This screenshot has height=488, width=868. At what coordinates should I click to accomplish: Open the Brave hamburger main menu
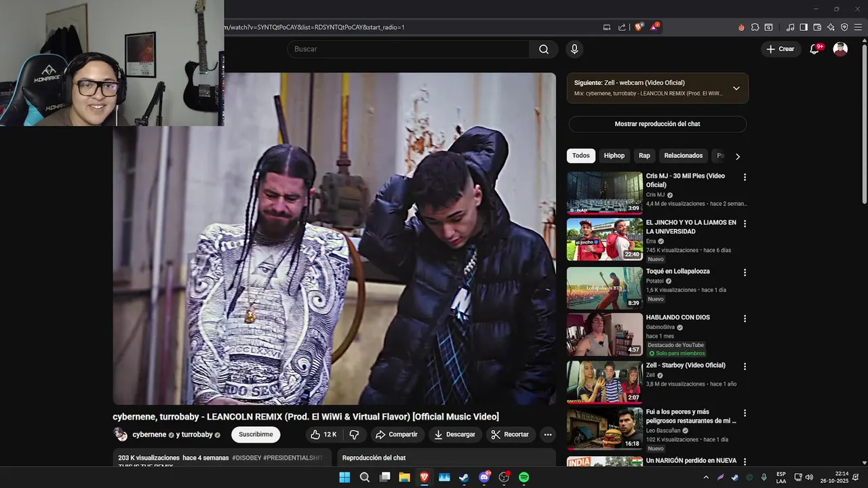[x=858, y=27]
